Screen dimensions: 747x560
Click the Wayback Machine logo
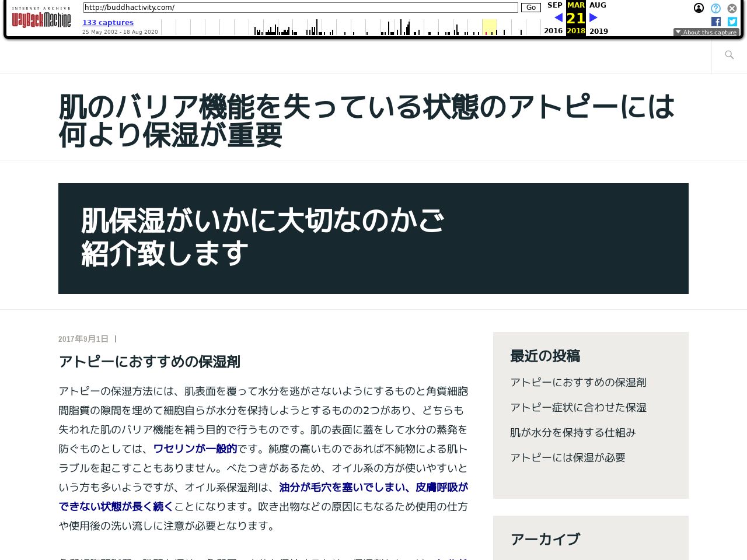[x=41, y=20]
